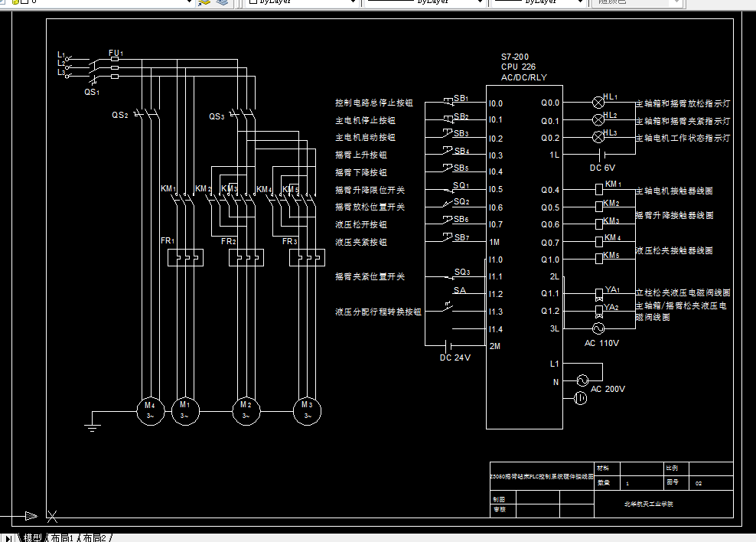The image size is (756, 542).
Task: Select the 立柱松夹液压电磁阀线圈 text
Action: pos(683,292)
